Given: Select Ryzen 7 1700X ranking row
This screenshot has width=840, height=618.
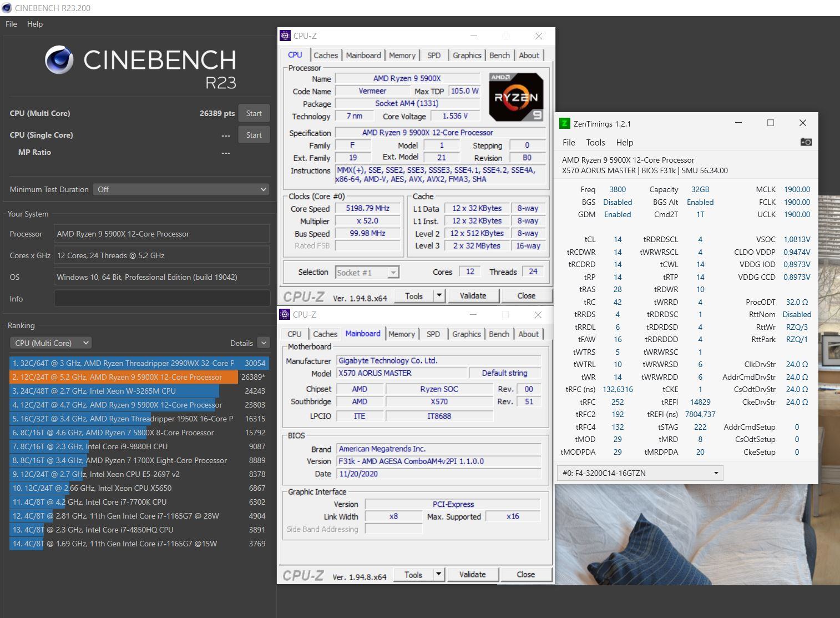Looking at the screenshot, I should pos(139,460).
